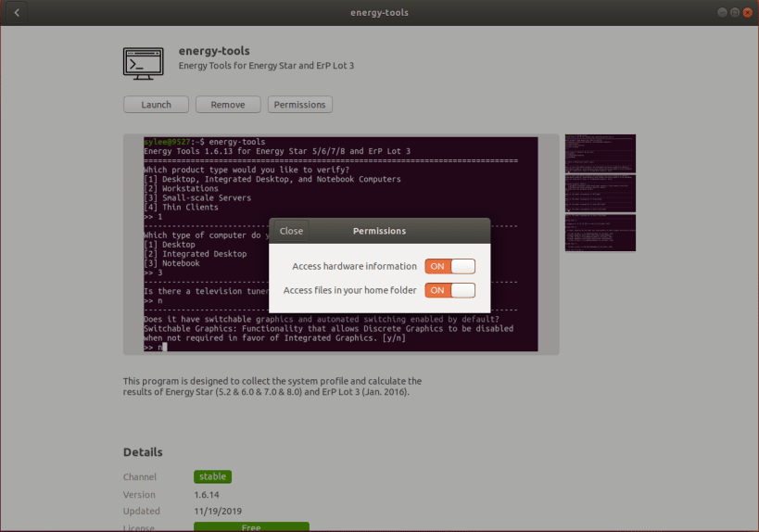Image resolution: width=759 pixels, height=532 pixels.
Task: Click the Version label in Details
Action: pos(139,495)
